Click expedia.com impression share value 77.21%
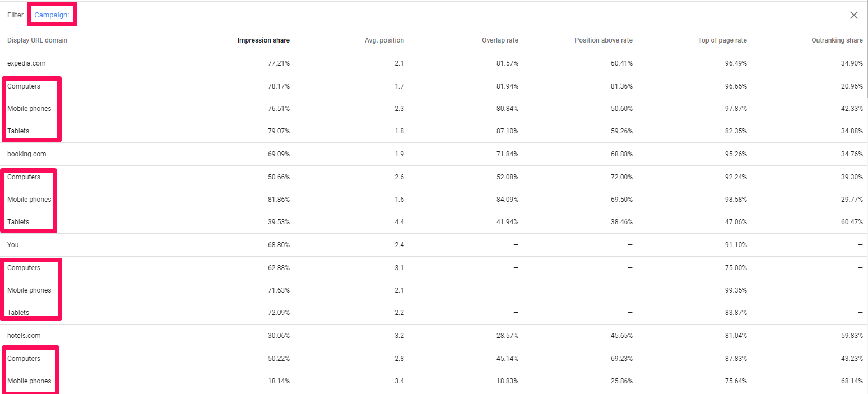This screenshot has height=394, width=868. 278,63
